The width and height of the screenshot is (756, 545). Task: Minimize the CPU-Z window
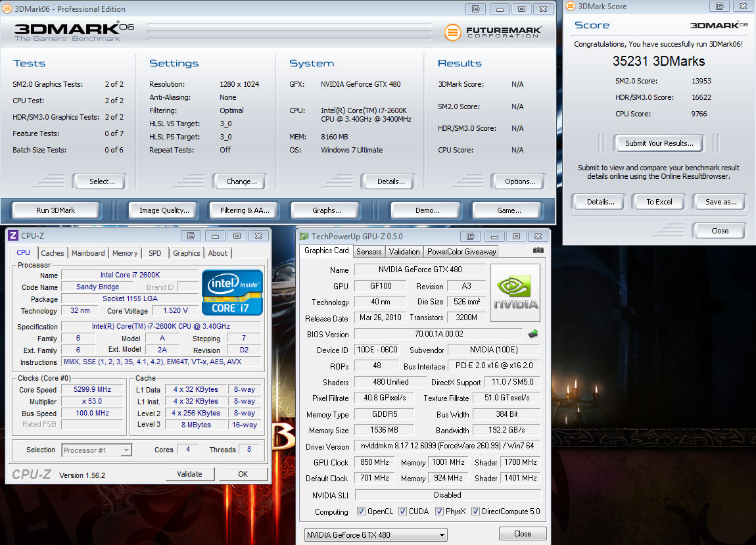click(215, 236)
